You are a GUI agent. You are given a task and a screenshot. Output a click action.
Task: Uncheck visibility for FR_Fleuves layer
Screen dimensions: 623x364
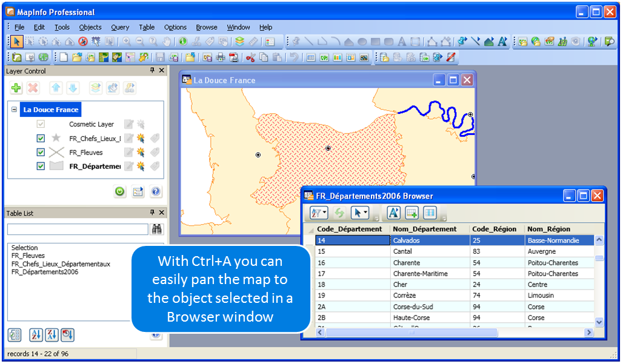41,152
